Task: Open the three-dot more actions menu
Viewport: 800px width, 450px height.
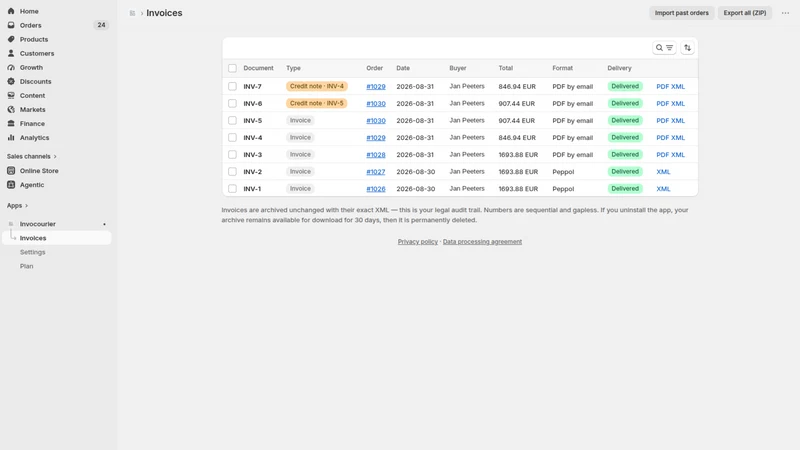Action: click(x=785, y=13)
